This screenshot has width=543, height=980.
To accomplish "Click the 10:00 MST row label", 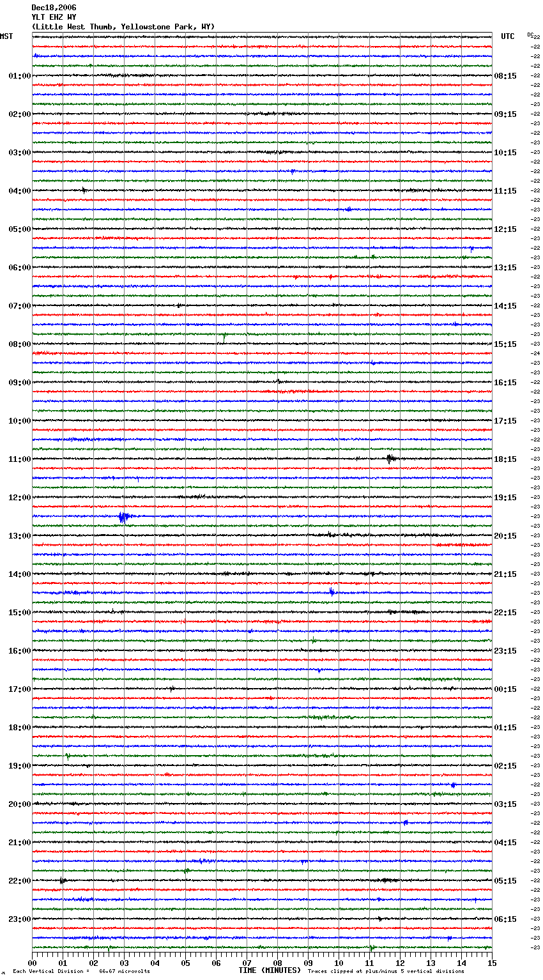I will [x=20, y=421].
